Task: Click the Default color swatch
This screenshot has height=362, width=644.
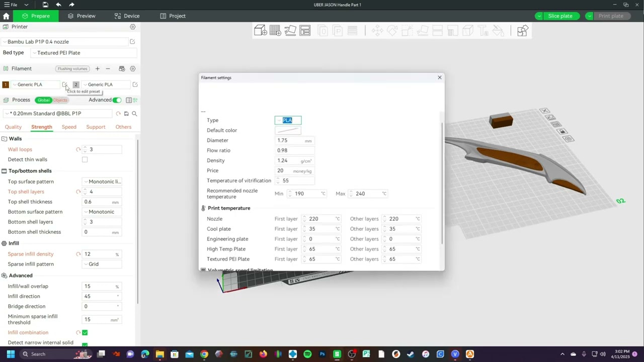Action: point(288,130)
